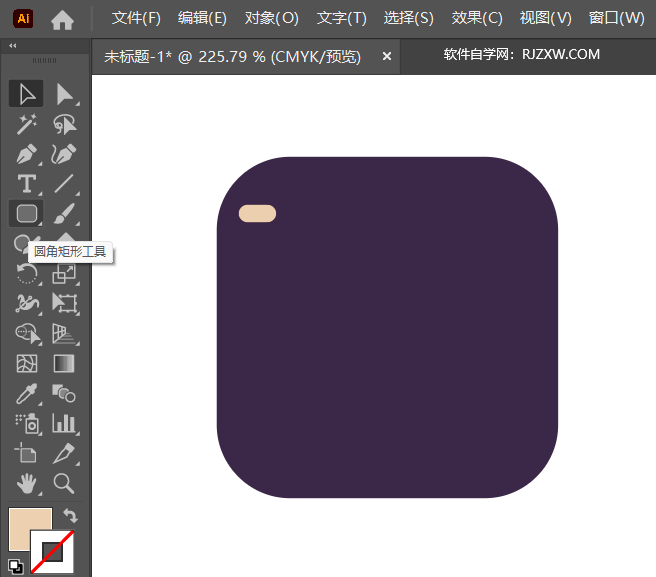This screenshot has width=656, height=577.
Task: Pick the Hand tool
Action: click(x=26, y=484)
